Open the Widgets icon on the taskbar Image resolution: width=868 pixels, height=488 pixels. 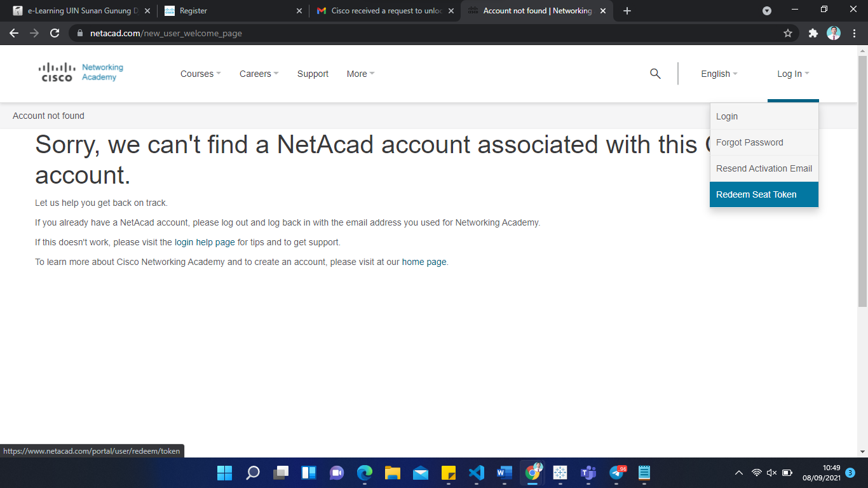click(308, 473)
